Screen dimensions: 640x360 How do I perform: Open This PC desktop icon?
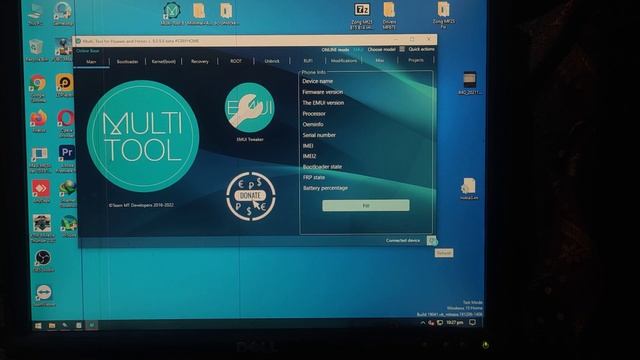coord(36,14)
